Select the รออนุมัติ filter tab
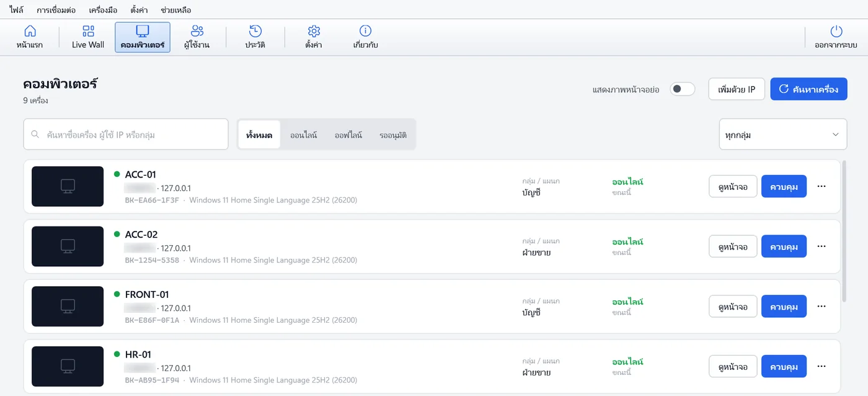The height and width of the screenshot is (396, 868). pyautogui.click(x=393, y=135)
